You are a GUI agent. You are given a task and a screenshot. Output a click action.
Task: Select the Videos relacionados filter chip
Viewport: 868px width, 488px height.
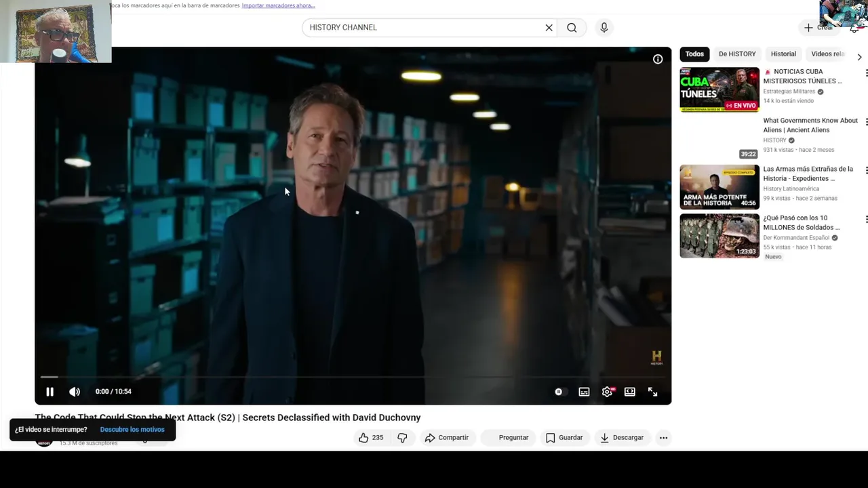coord(827,54)
